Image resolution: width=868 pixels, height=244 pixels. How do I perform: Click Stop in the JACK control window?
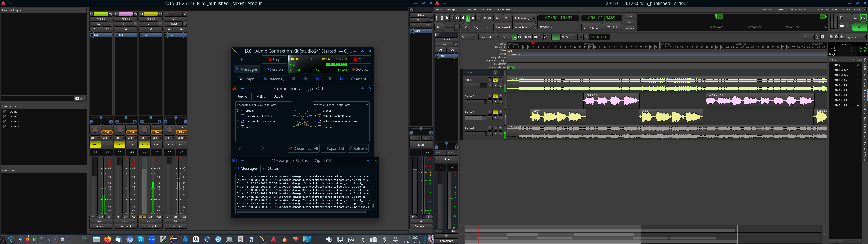[274, 60]
